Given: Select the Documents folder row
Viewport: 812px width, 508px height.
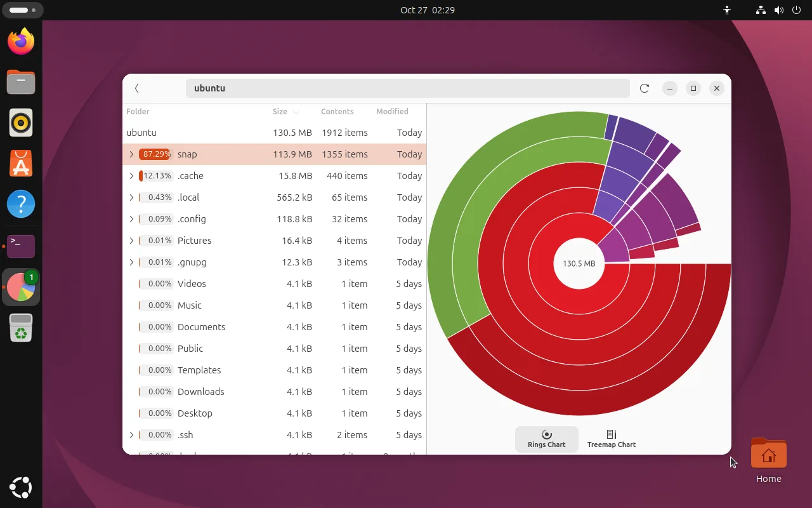Looking at the screenshot, I should 274,327.
